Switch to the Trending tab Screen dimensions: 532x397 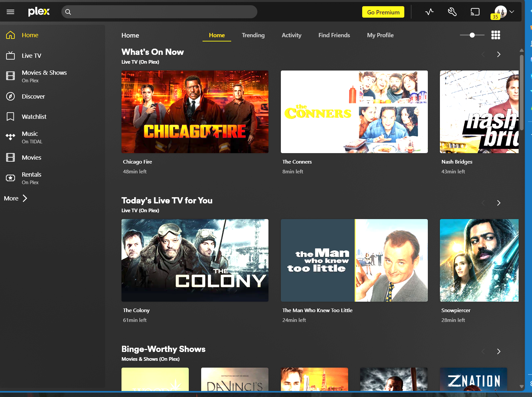point(253,35)
